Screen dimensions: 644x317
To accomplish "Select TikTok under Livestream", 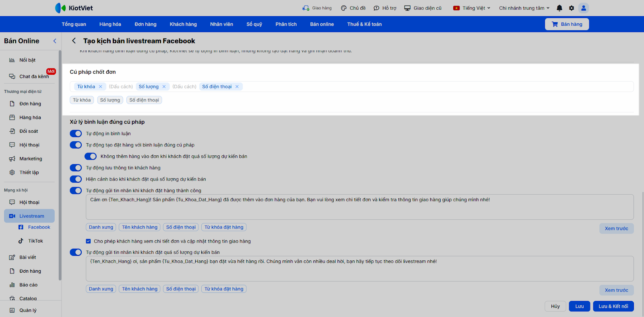I will pyautogui.click(x=31, y=241).
